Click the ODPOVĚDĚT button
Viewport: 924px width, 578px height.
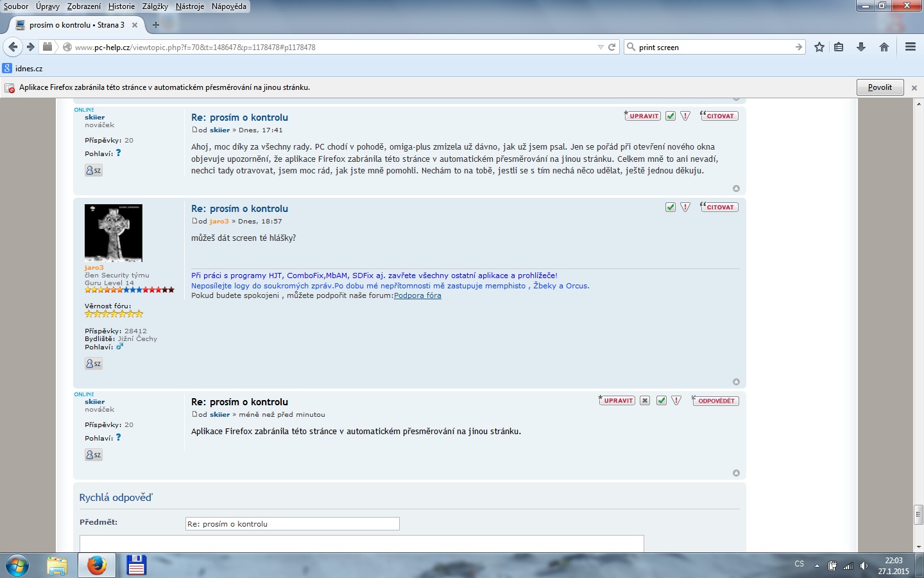click(715, 400)
